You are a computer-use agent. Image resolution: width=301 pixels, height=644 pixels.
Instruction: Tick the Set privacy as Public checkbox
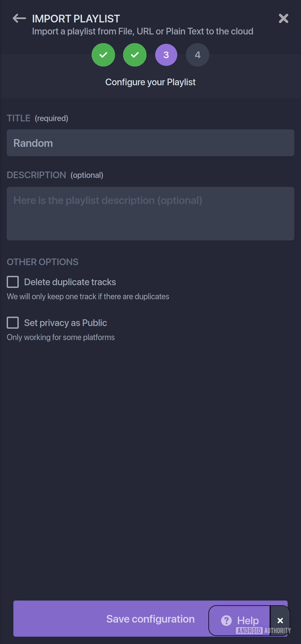pyautogui.click(x=13, y=323)
